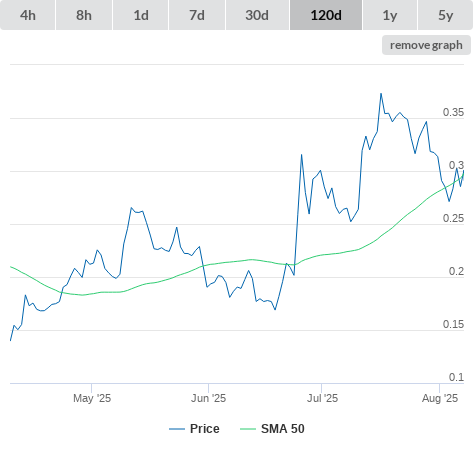Switch chart to 30d range

click(257, 15)
